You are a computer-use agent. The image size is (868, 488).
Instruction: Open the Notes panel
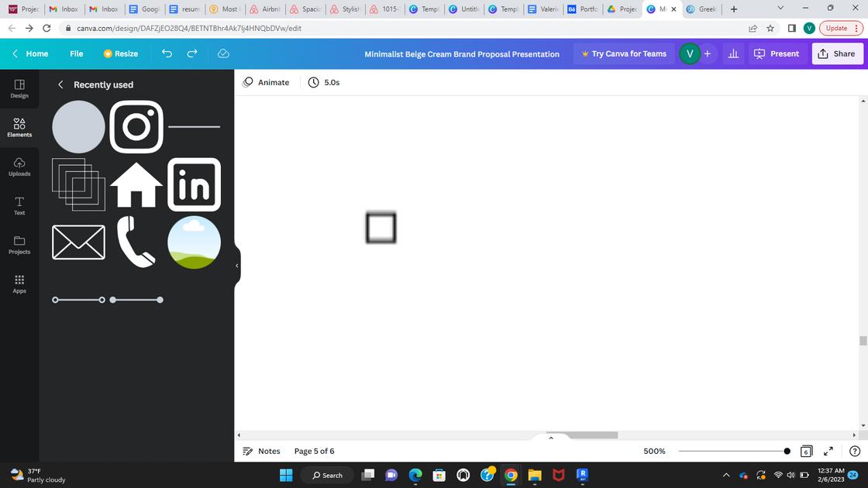point(261,451)
